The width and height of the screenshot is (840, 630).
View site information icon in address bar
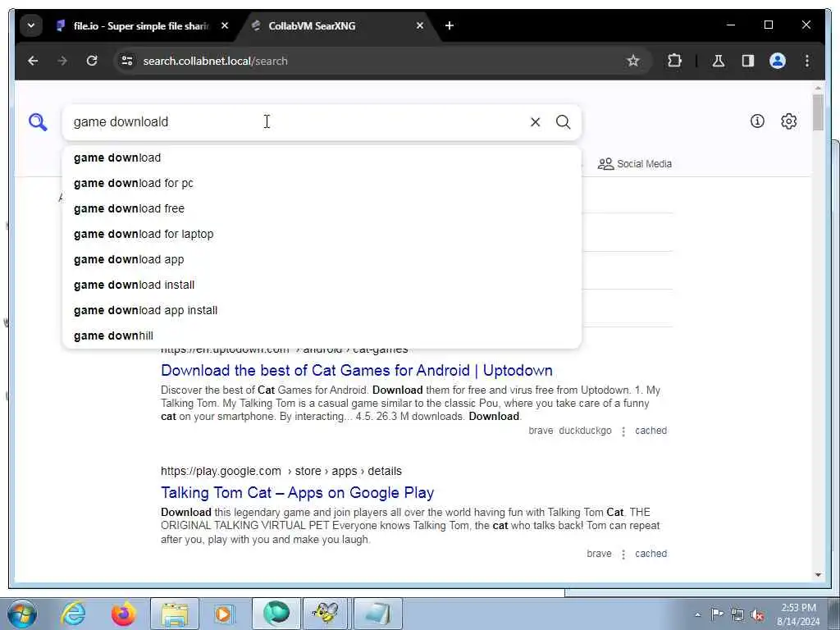tap(127, 61)
